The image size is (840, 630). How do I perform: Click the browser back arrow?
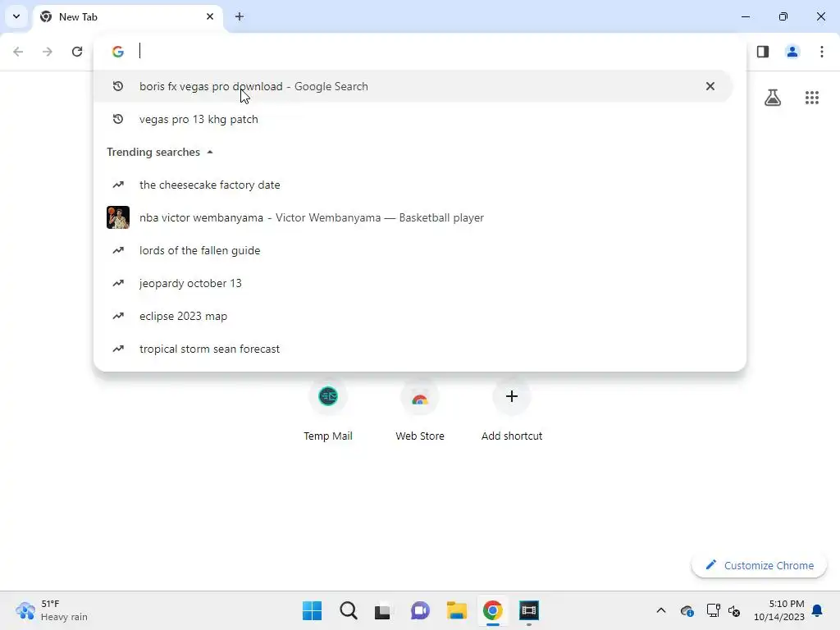pos(18,52)
